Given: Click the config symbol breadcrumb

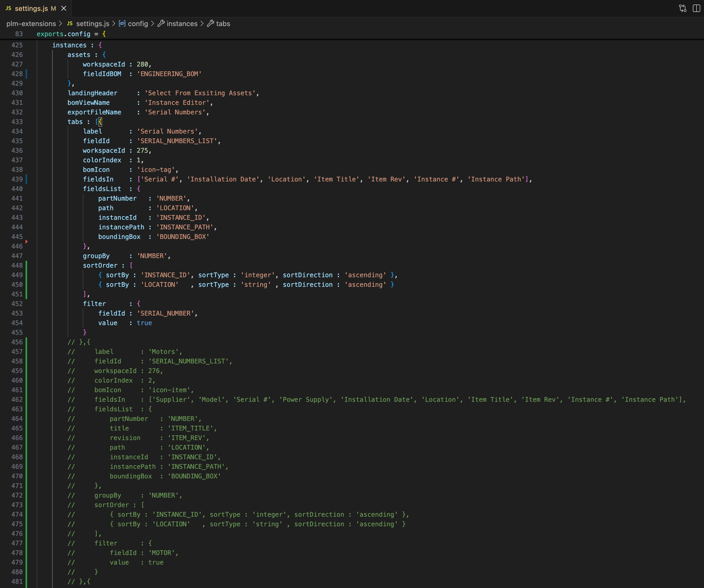Looking at the screenshot, I should point(138,24).
